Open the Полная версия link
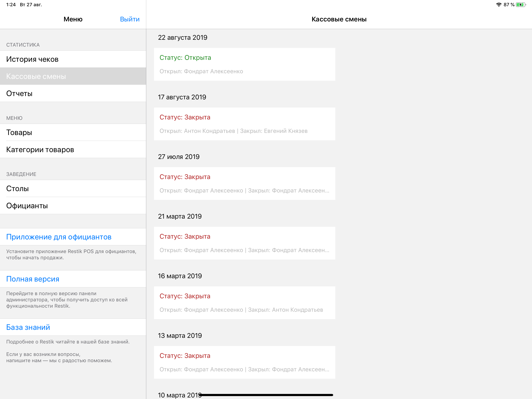Viewport: 532px width, 399px height. 33,279
